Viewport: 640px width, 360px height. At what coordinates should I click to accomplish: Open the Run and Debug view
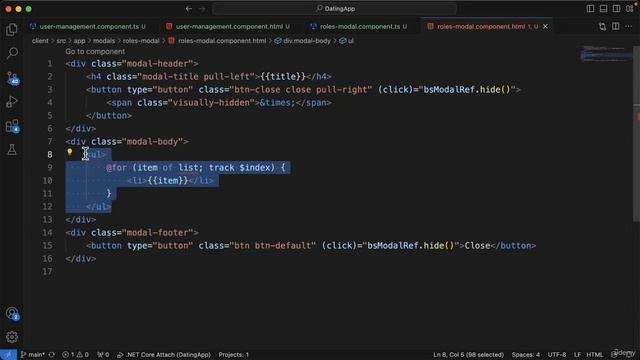[12, 102]
